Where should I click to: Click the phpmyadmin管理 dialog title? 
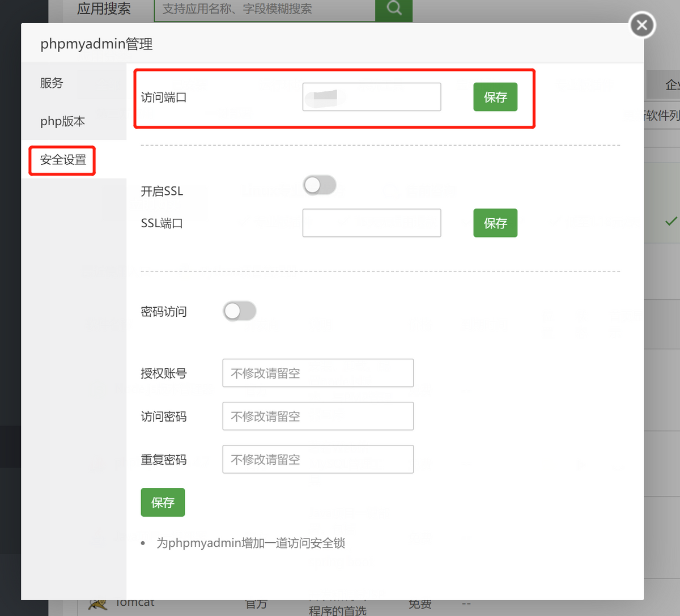[x=96, y=44]
